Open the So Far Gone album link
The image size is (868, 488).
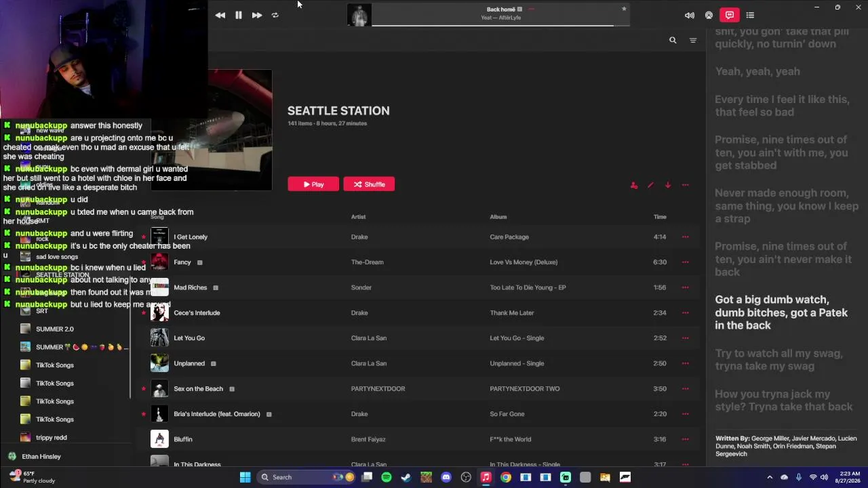pyautogui.click(x=507, y=414)
